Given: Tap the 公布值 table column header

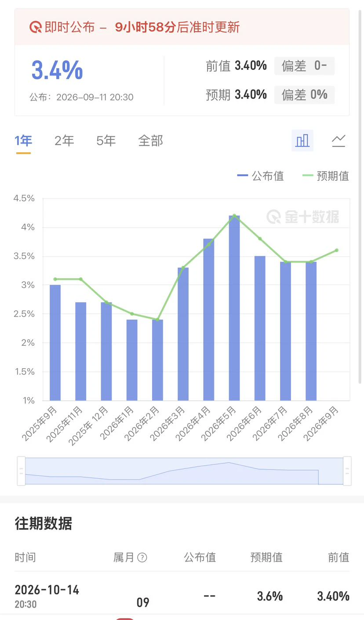Looking at the screenshot, I should tap(200, 558).
